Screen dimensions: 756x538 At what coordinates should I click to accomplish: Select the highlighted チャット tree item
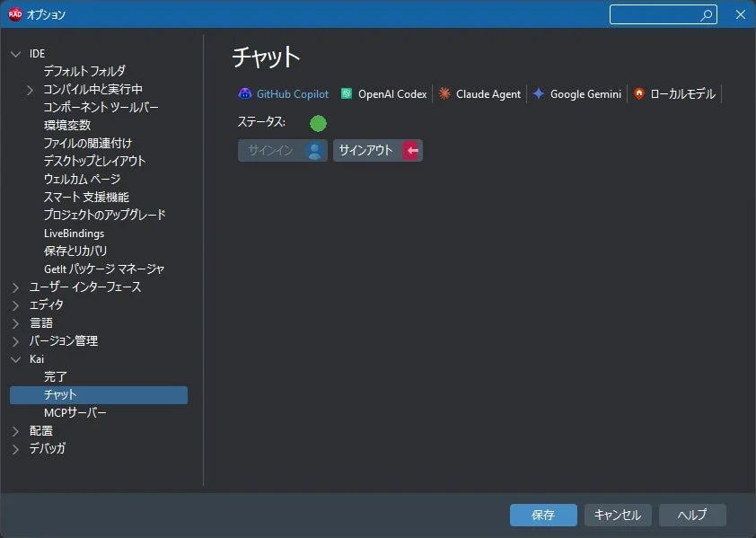click(99, 394)
